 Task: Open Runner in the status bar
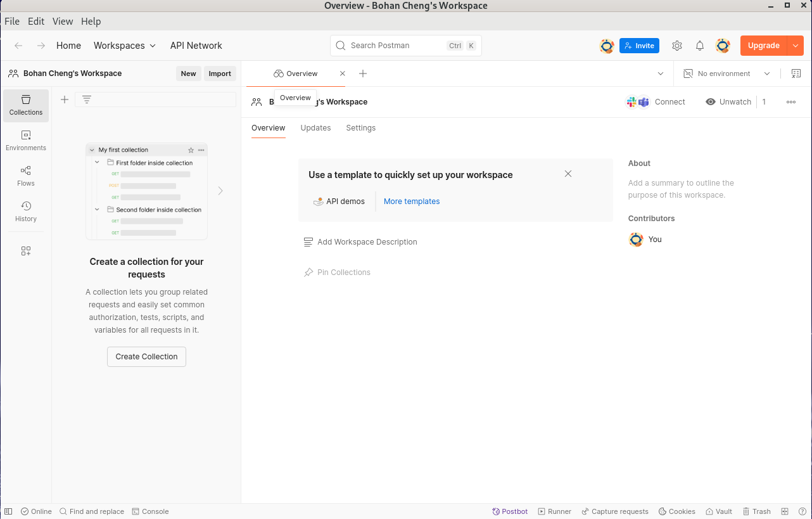pos(554,511)
